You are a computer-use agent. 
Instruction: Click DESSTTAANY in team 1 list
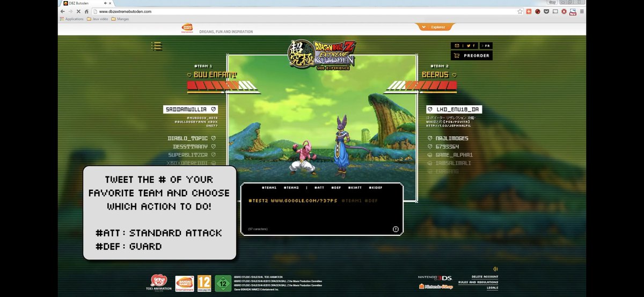[x=191, y=146]
